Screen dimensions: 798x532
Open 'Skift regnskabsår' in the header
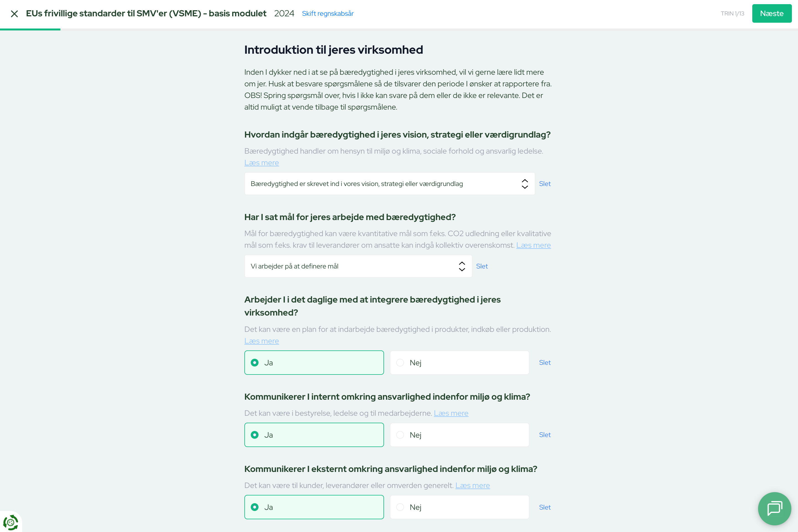[x=328, y=13]
